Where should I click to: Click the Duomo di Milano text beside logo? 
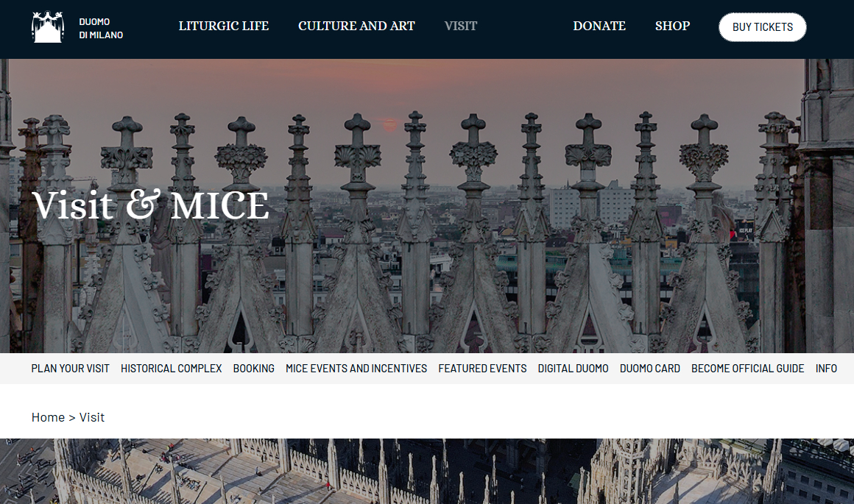(101, 29)
